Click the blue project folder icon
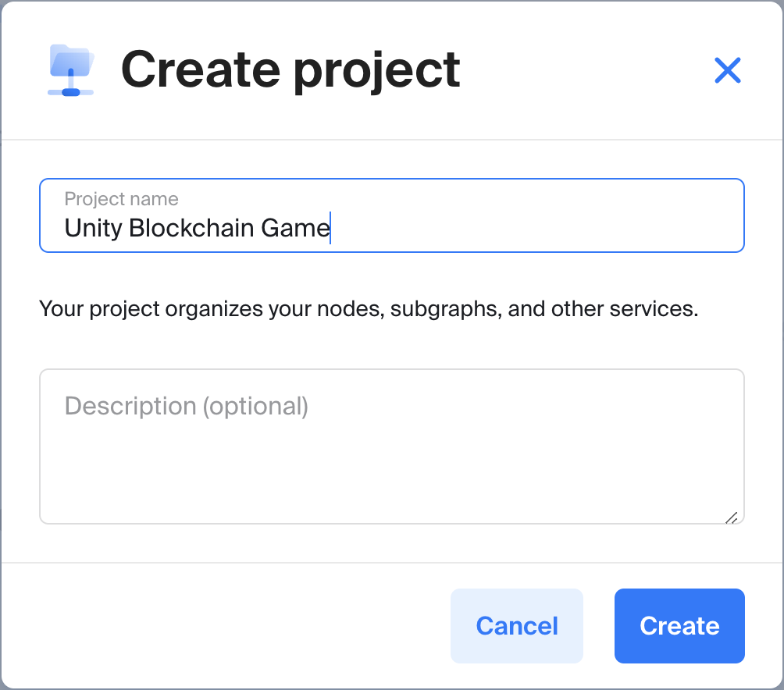Screen dimensions: 784x690 click(x=71, y=70)
